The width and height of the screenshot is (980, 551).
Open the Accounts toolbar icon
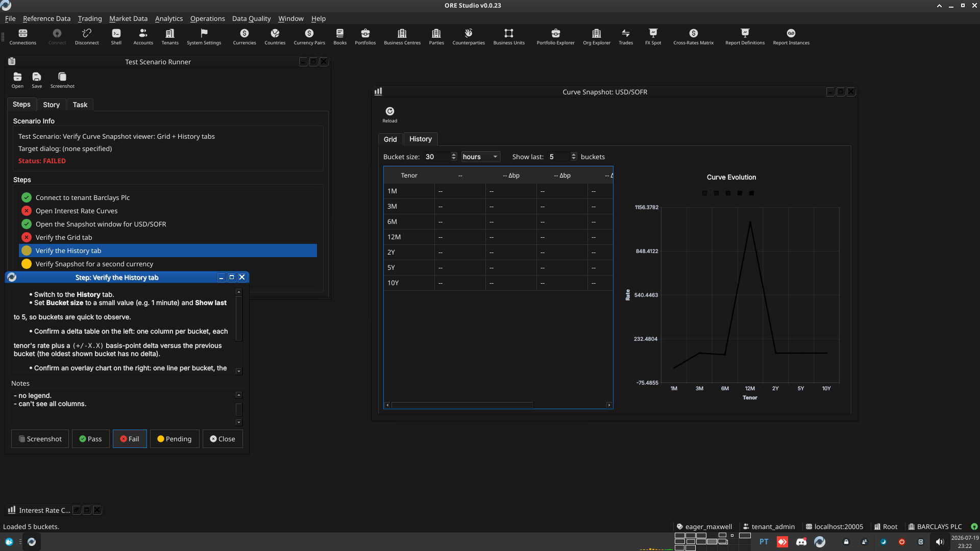pyautogui.click(x=143, y=36)
